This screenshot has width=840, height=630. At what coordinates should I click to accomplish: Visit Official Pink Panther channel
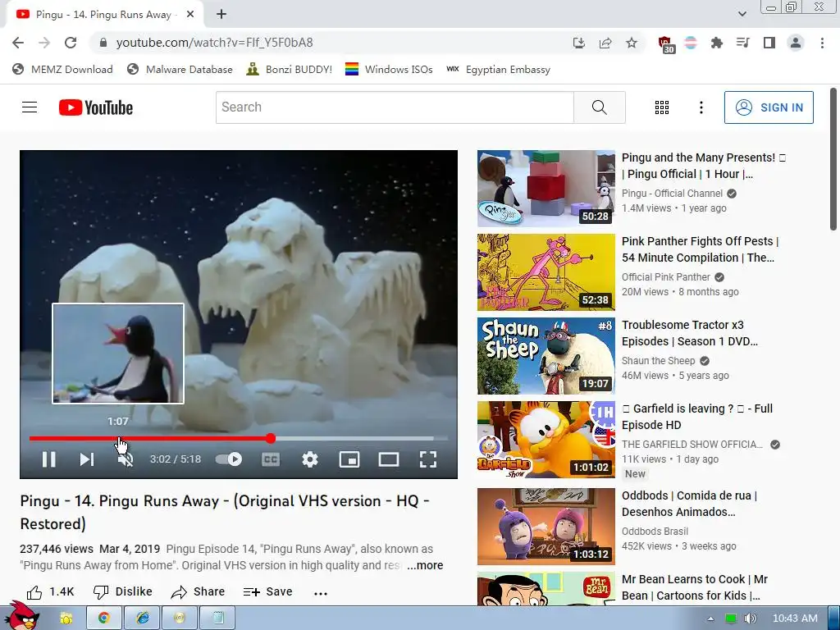[x=666, y=277]
